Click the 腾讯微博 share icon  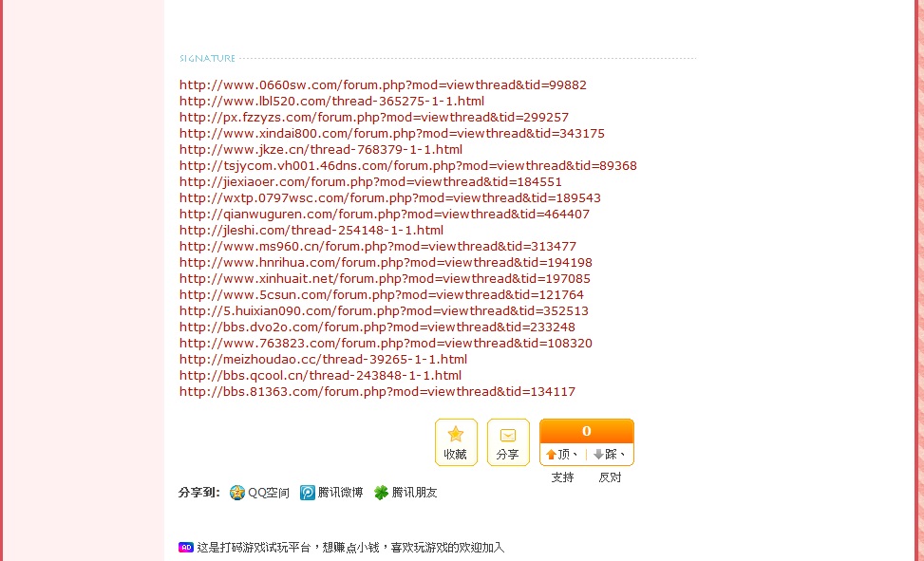308,493
